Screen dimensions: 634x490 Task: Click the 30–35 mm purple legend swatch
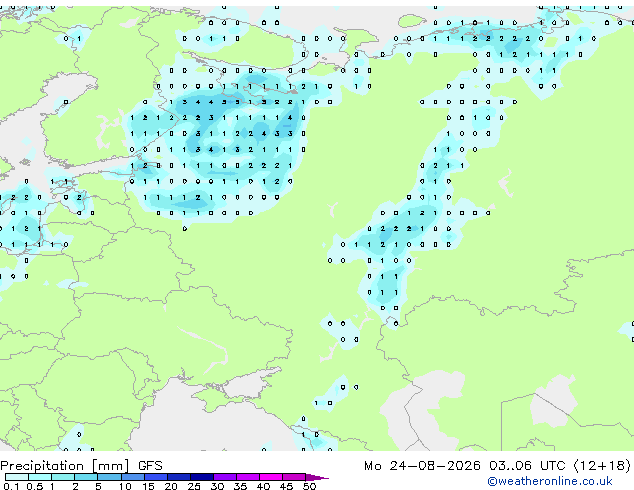224,477
